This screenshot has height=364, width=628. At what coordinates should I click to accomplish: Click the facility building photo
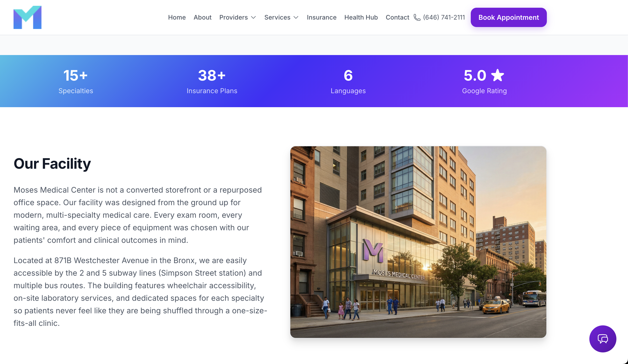[x=418, y=242]
